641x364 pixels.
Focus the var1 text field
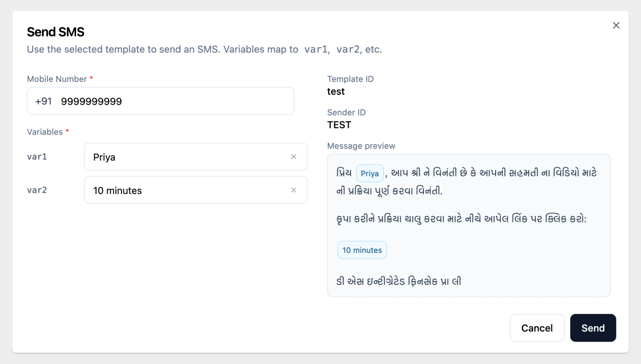pyautogui.click(x=186, y=157)
